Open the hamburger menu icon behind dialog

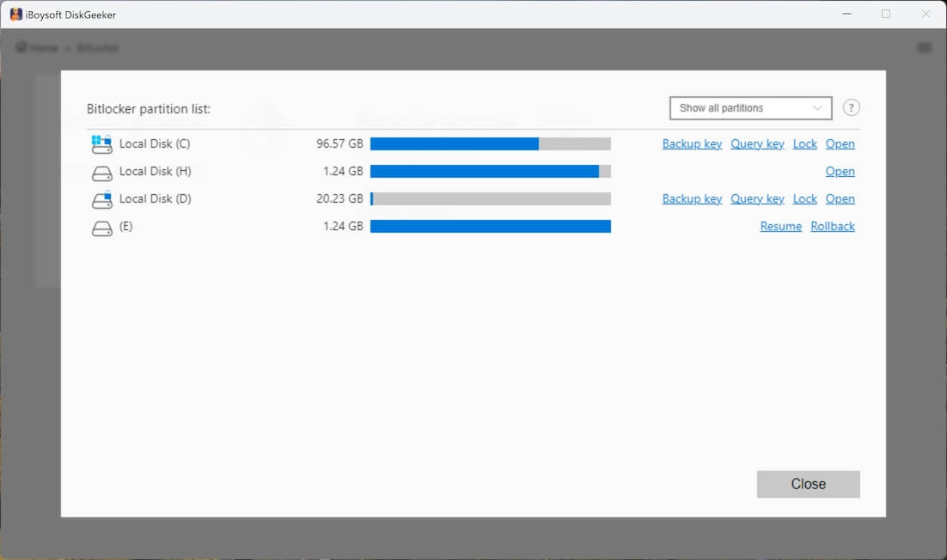[x=924, y=47]
